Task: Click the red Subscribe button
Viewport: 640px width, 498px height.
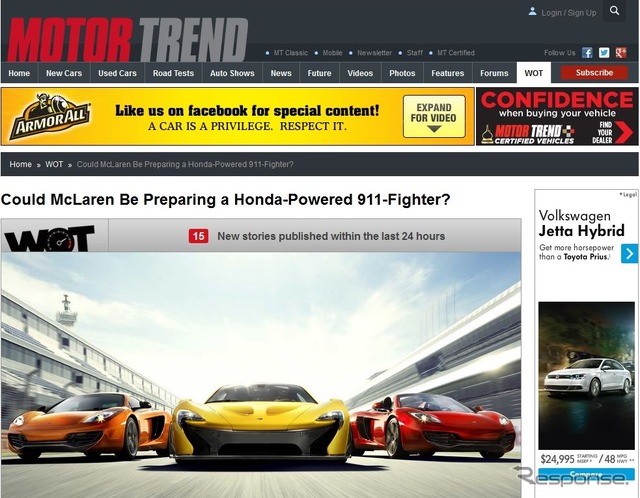Action: pos(594,73)
